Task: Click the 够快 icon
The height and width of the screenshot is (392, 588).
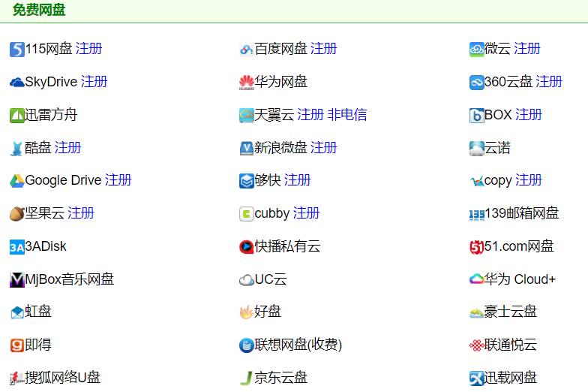Action: [x=246, y=181]
